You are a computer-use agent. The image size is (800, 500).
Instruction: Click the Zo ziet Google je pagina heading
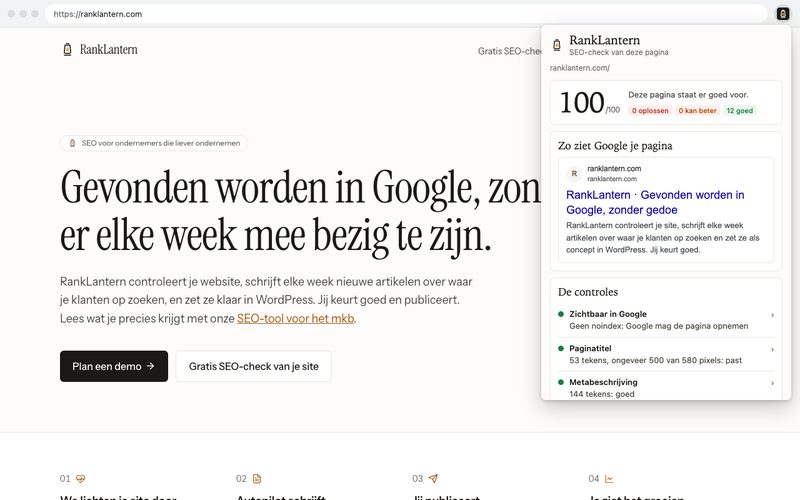click(615, 146)
